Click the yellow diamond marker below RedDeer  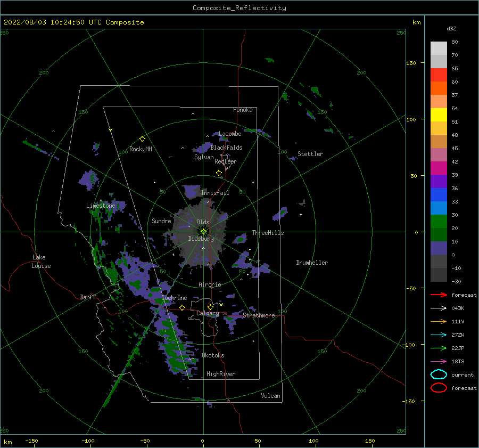click(x=219, y=173)
